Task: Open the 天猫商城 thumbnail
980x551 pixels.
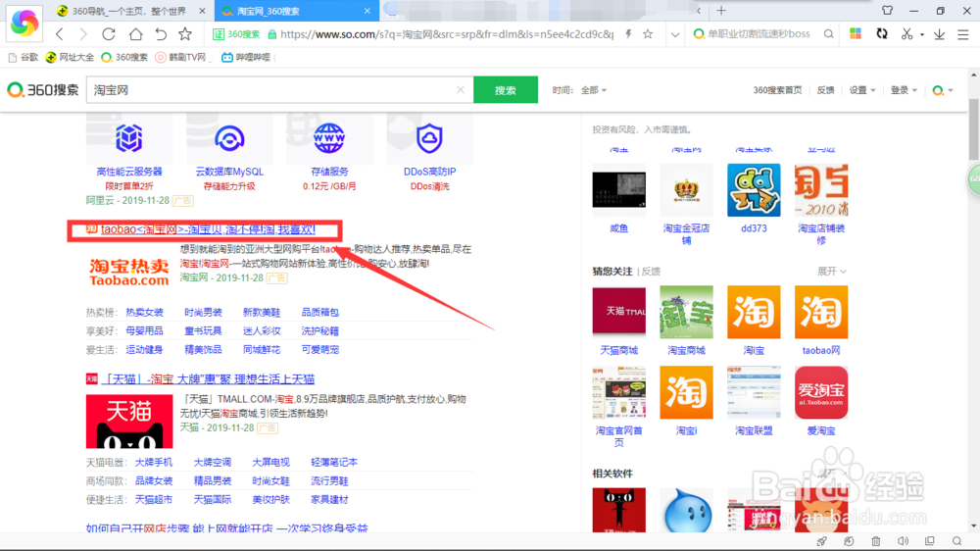Action: [x=618, y=312]
